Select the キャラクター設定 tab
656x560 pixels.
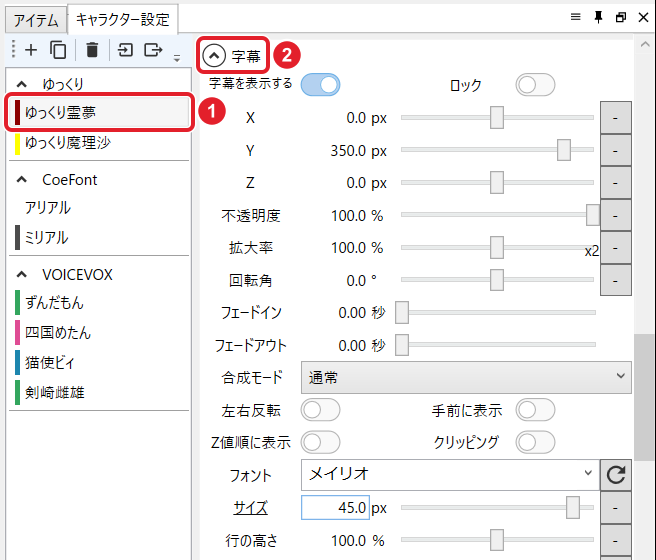click(x=123, y=19)
